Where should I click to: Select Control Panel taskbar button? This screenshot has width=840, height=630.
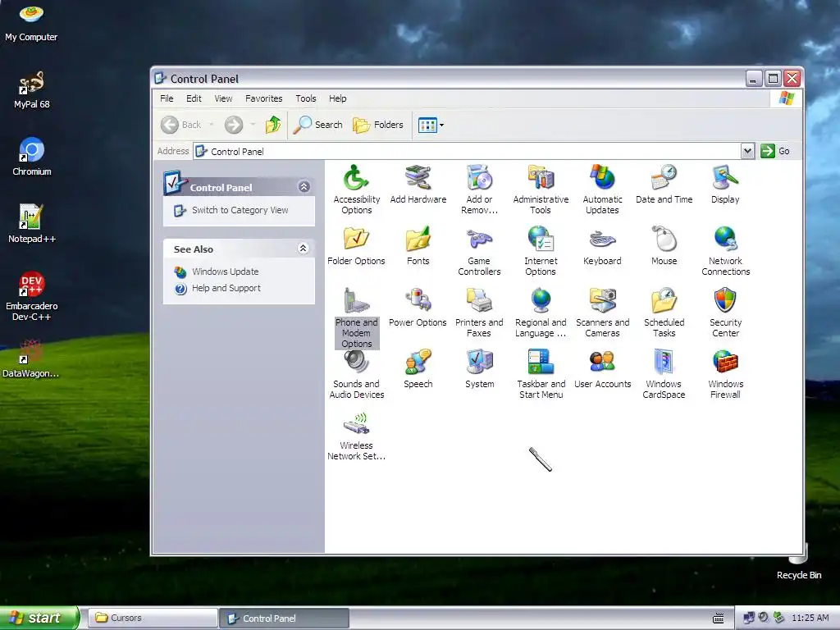(x=285, y=618)
